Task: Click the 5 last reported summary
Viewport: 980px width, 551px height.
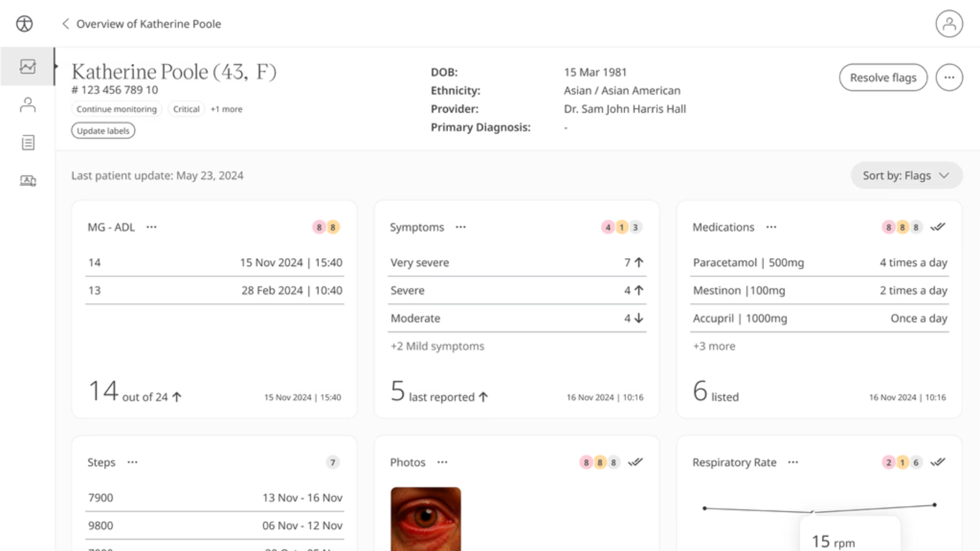Action: [439, 391]
